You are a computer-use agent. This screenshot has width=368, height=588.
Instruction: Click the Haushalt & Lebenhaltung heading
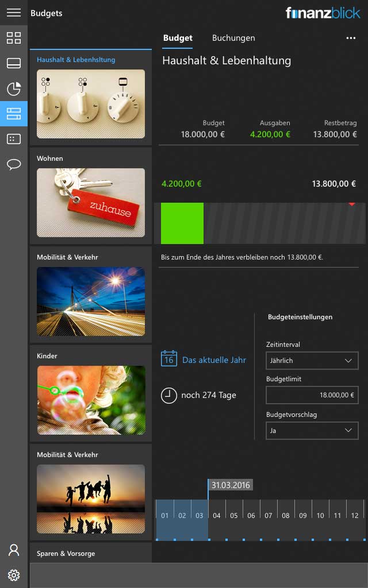tap(227, 61)
